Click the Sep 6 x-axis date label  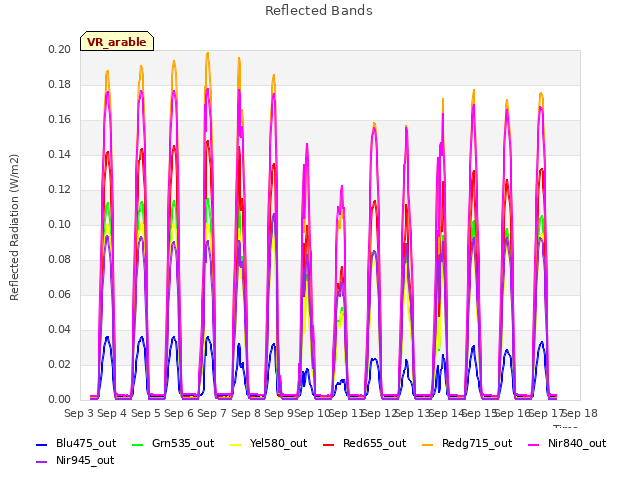point(179,414)
